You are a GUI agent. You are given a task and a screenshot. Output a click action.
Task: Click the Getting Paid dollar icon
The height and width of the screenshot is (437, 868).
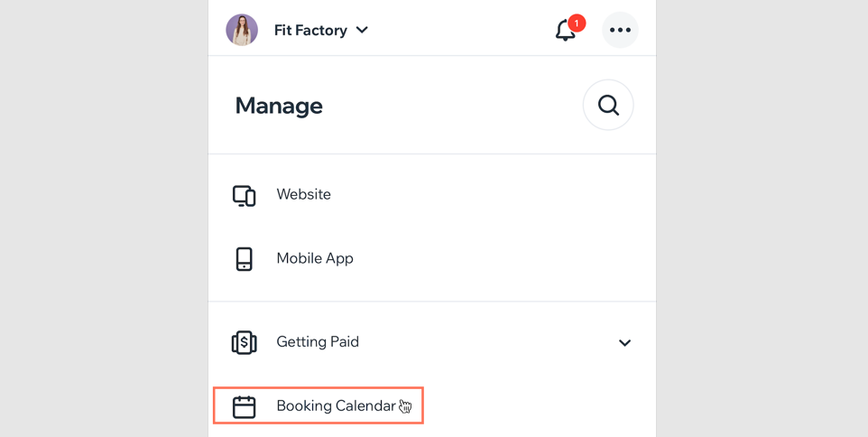pyautogui.click(x=244, y=342)
